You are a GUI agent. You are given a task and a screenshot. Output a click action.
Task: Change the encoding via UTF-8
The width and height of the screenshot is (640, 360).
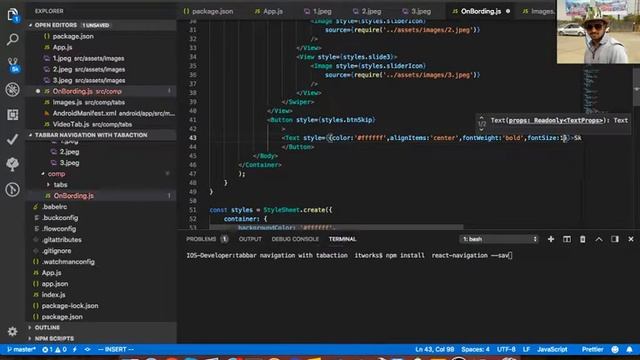click(x=506, y=349)
